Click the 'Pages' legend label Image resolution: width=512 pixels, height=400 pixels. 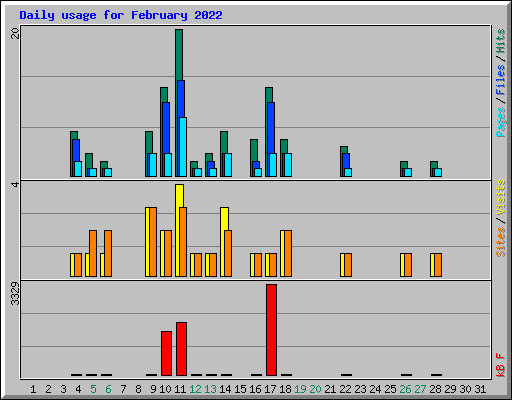point(500,122)
